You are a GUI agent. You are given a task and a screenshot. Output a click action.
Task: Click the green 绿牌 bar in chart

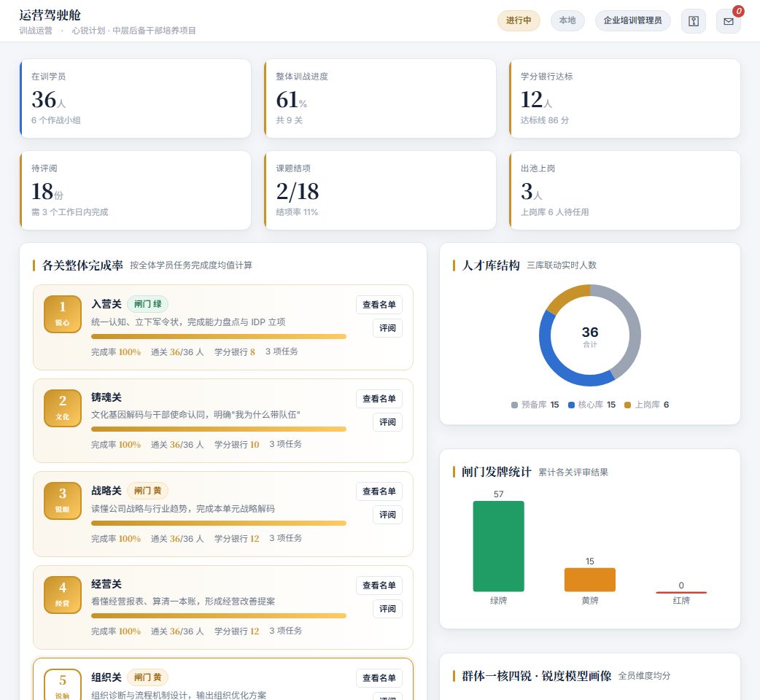coord(498,546)
